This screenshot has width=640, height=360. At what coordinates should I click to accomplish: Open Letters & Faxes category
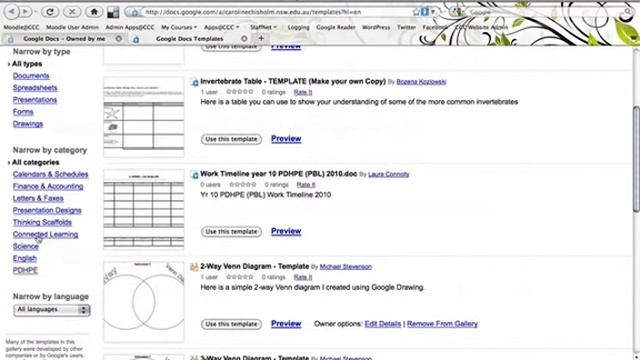38,198
